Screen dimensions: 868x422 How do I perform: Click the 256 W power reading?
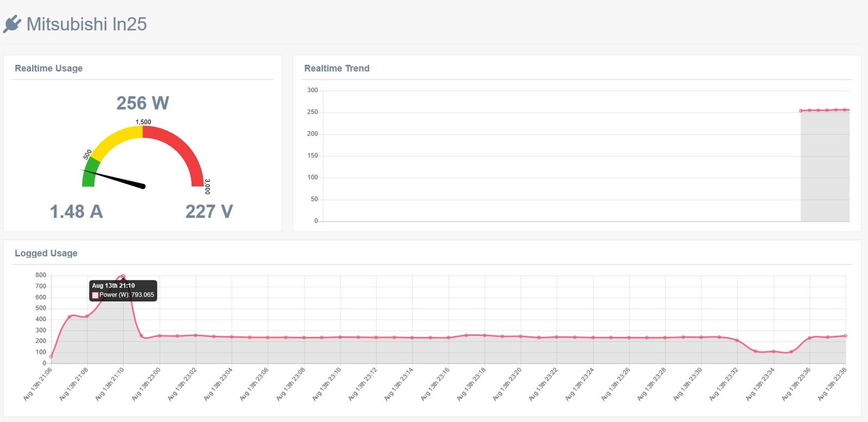143,103
